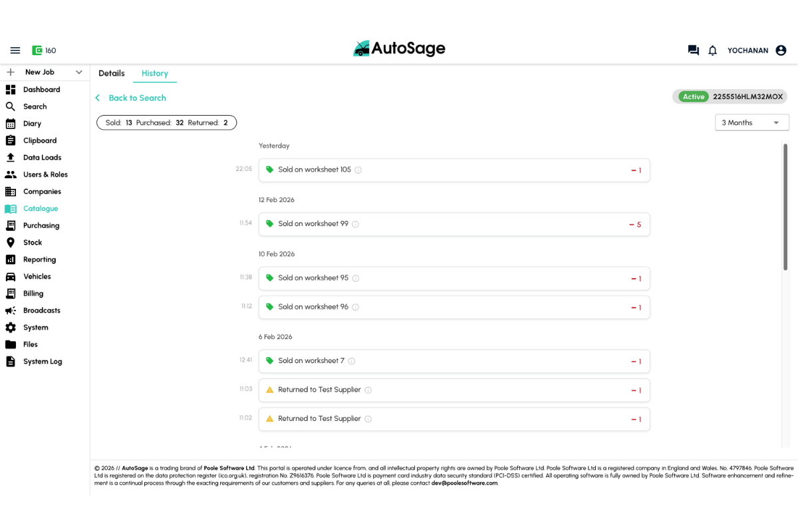
Task: Open the Vehicles section icon
Action: pos(10,276)
